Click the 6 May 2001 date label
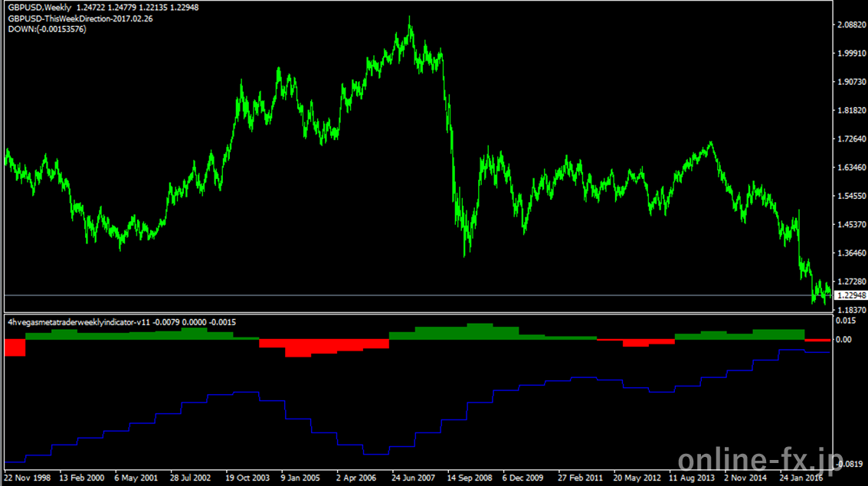The image size is (868, 486). 136,478
